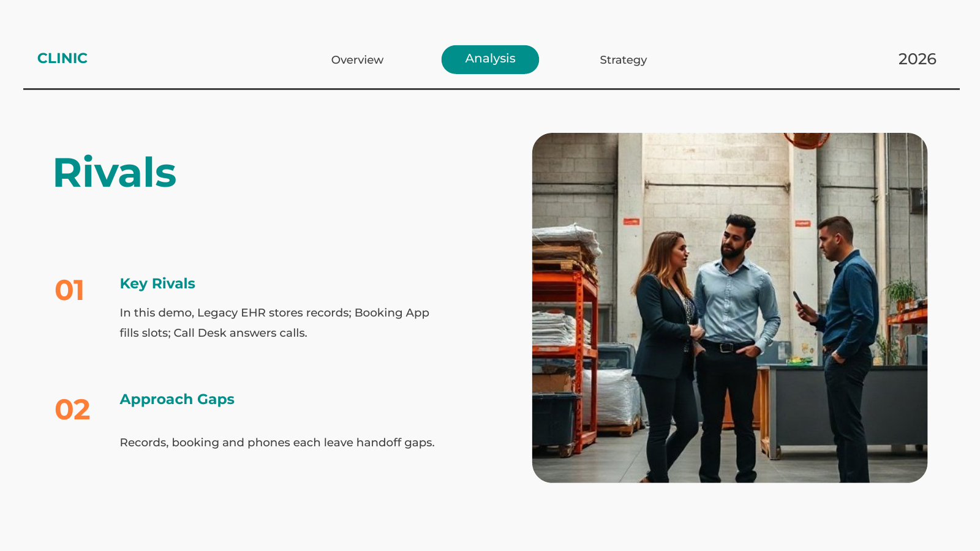Click the orange 01 number marker
Viewport: 980px width, 551px height.
point(69,290)
